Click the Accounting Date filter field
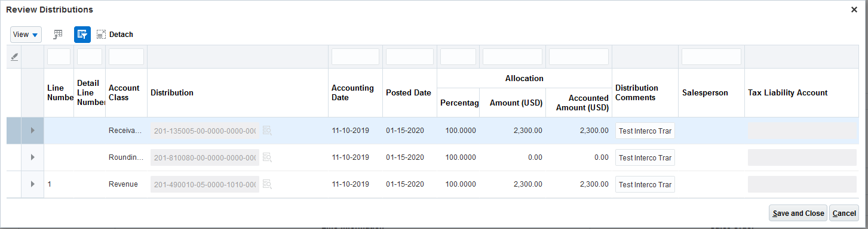The height and width of the screenshot is (229, 868). pyautogui.click(x=355, y=57)
